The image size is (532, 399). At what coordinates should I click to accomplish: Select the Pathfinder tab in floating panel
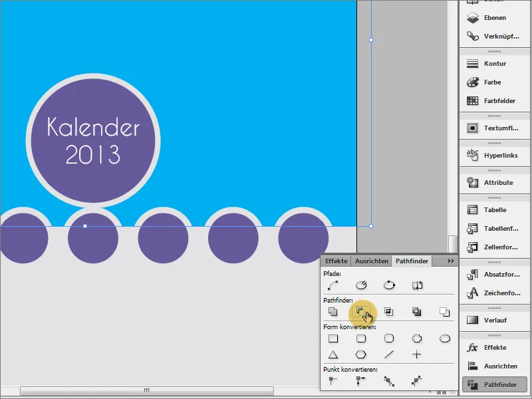412,261
